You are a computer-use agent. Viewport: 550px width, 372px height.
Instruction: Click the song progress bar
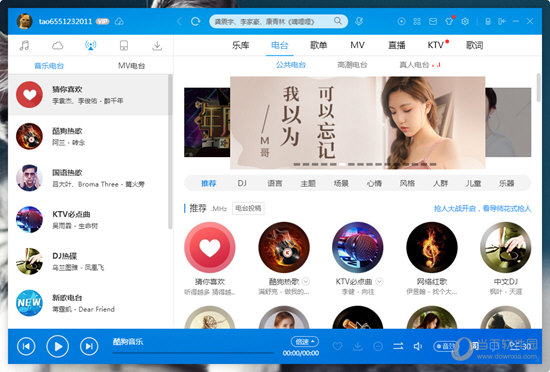[193, 353]
